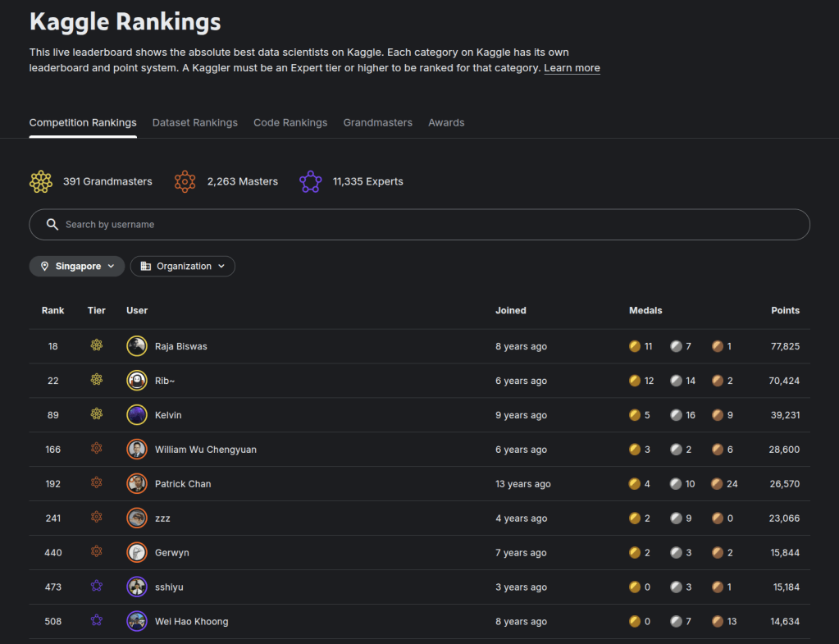Follow the Learn more link

(x=572, y=68)
